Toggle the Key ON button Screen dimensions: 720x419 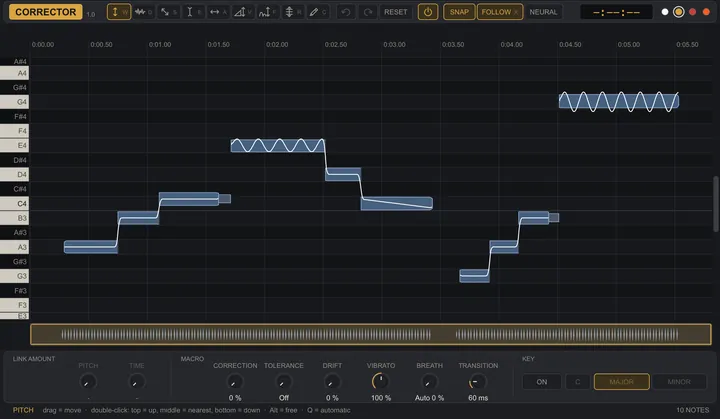[542, 382]
